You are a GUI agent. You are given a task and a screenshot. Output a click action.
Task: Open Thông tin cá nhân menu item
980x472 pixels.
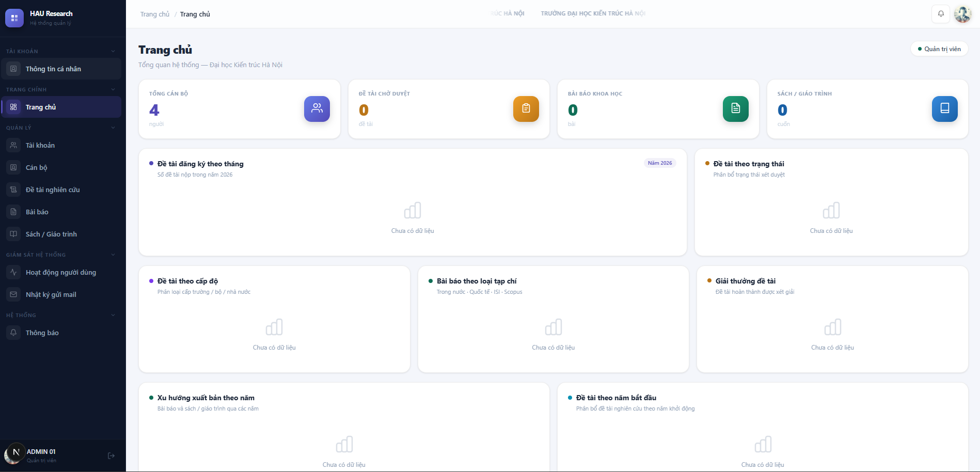[x=61, y=69]
